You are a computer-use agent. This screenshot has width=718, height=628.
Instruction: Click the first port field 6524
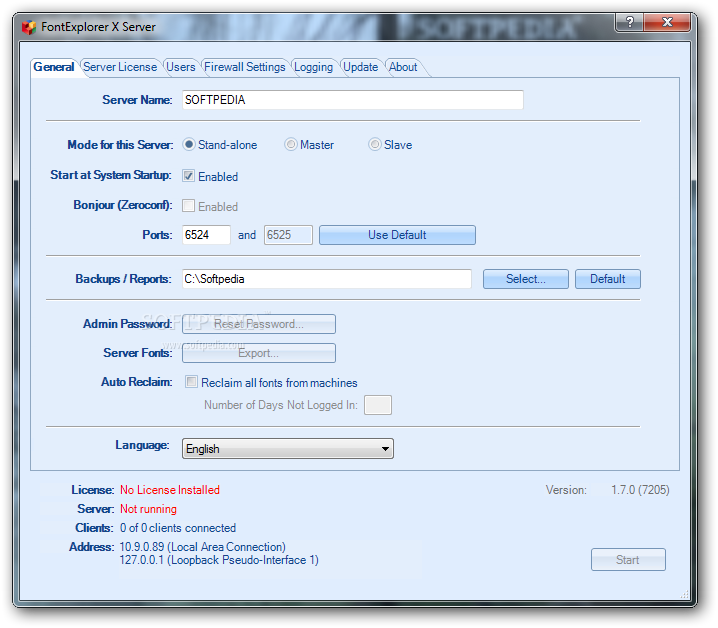coord(206,235)
